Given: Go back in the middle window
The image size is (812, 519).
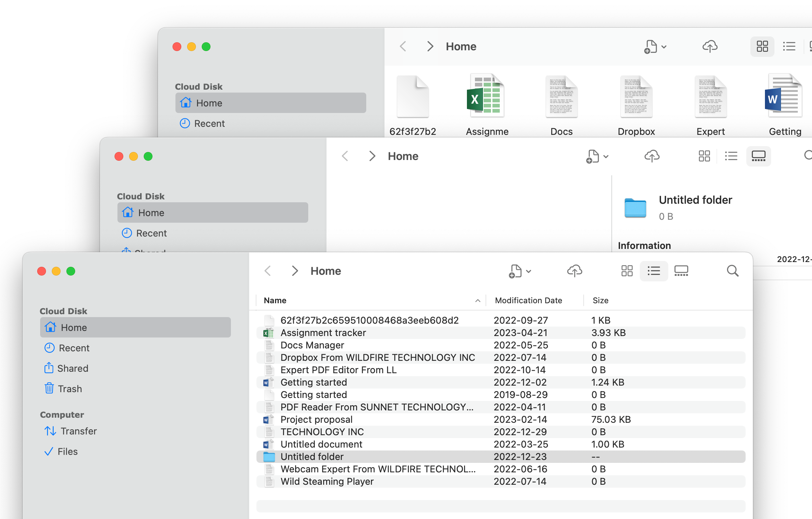Looking at the screenshot, I should pos(345,156).
